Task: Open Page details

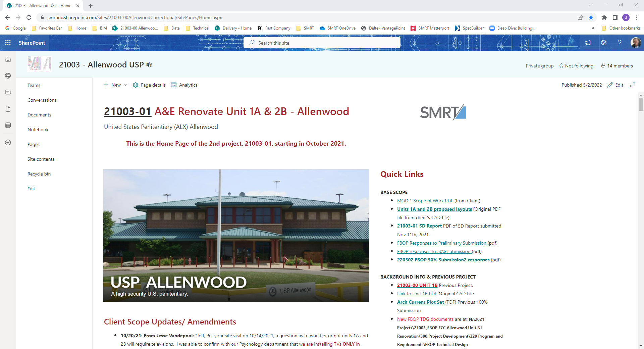Action: click(x=149, y=85)
